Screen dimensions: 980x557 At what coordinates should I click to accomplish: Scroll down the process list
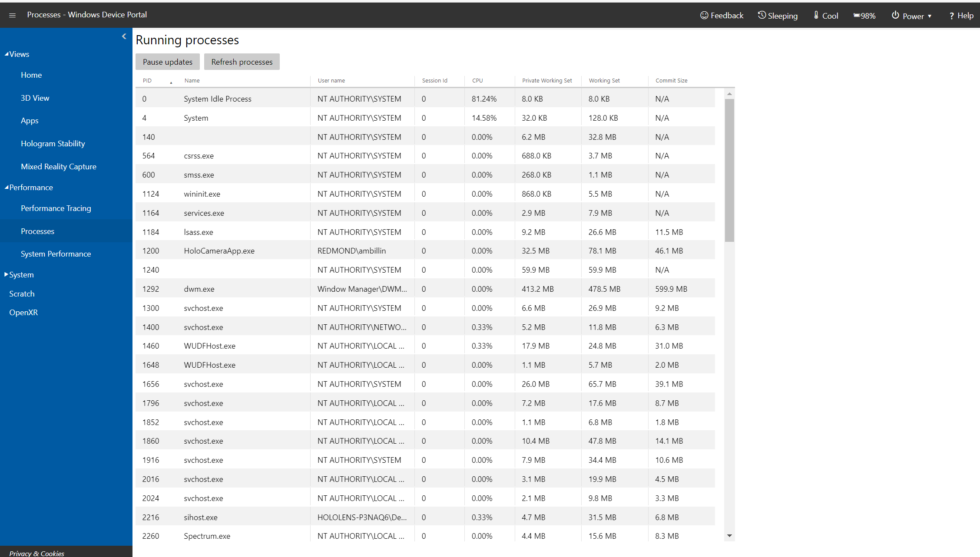[x=730, y=535]
